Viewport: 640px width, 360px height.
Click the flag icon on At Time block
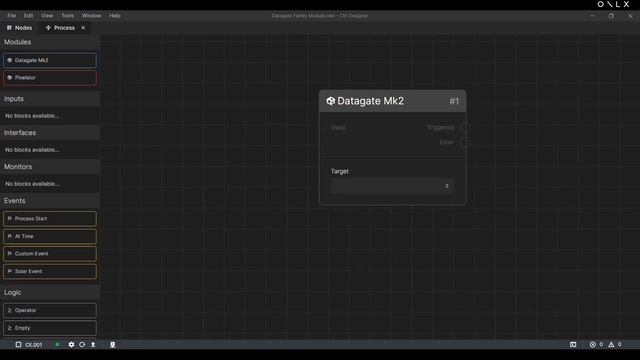pyautogui.click(x=9, y=236)
